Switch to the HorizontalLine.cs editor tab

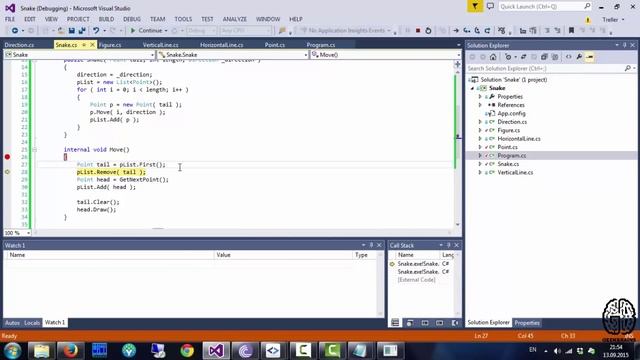(x=222, y=45)
